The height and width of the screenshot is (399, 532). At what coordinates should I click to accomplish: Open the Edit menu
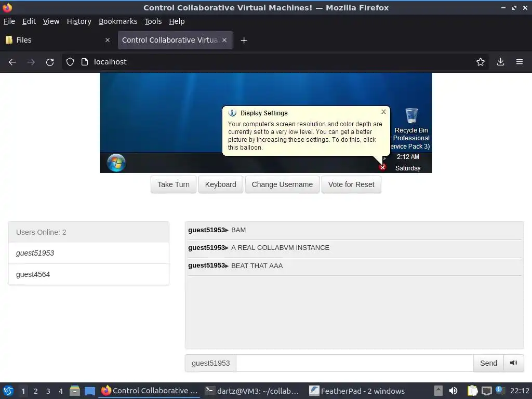(29, 21)
